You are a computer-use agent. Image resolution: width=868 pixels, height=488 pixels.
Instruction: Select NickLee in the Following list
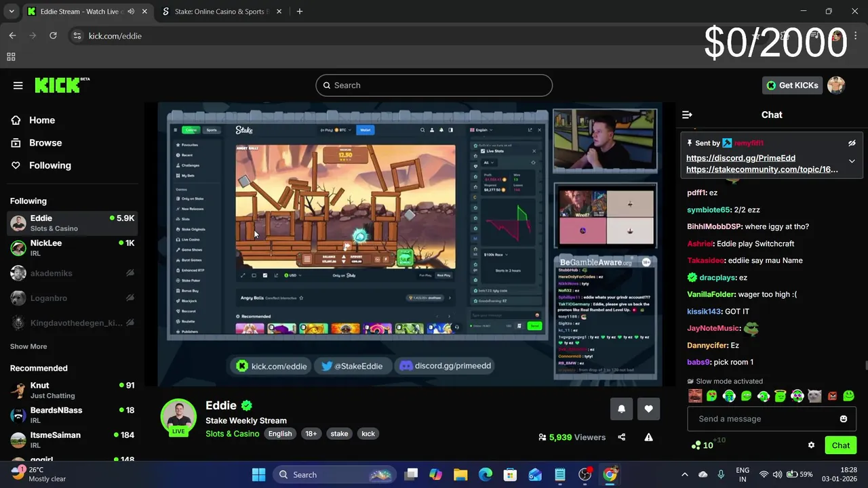[x=72, y=247]
